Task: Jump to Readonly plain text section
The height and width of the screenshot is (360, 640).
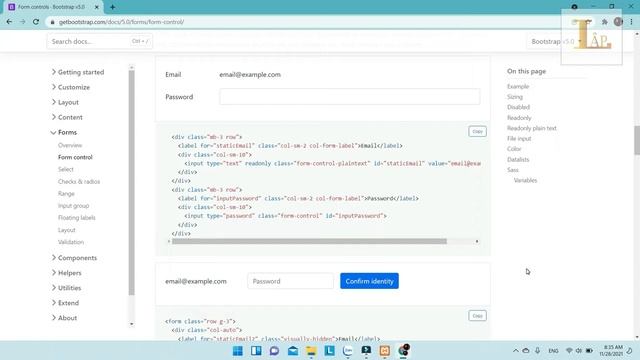Action: pyautogui.click(x=531, y=128)
